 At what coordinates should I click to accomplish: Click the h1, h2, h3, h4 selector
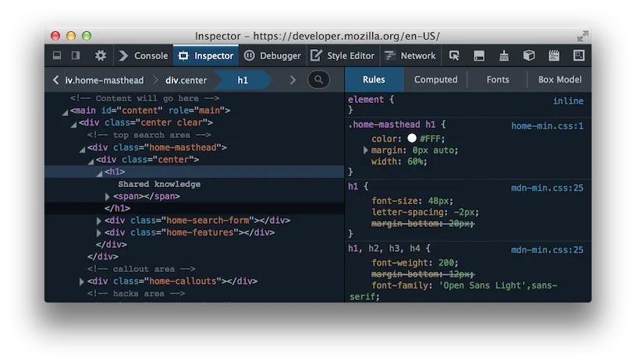point(385,249)
